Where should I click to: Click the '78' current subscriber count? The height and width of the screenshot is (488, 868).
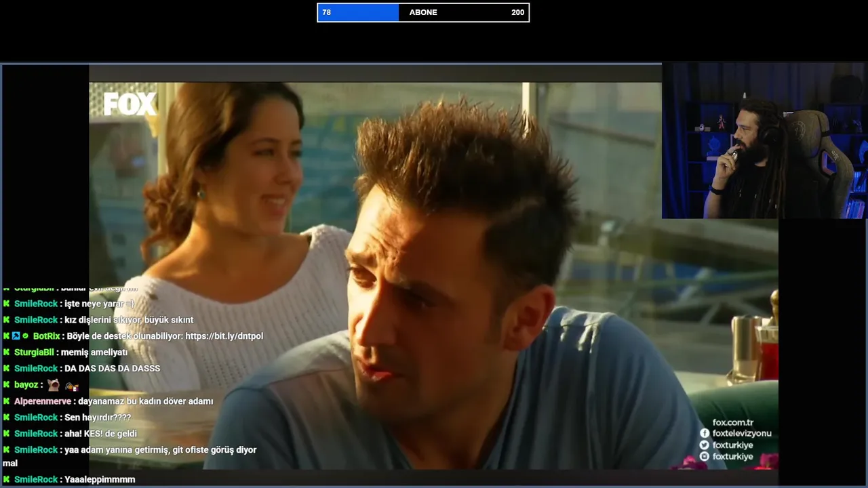(327, 12)
